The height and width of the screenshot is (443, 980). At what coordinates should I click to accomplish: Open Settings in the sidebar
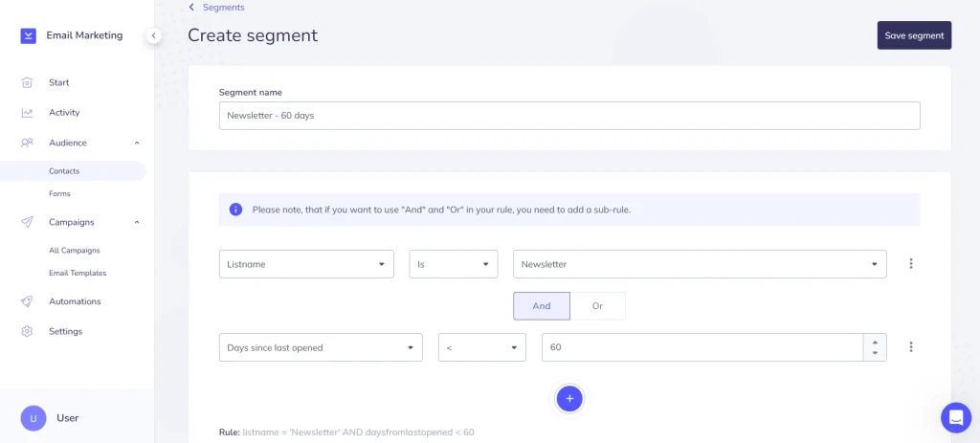(66, 331)
